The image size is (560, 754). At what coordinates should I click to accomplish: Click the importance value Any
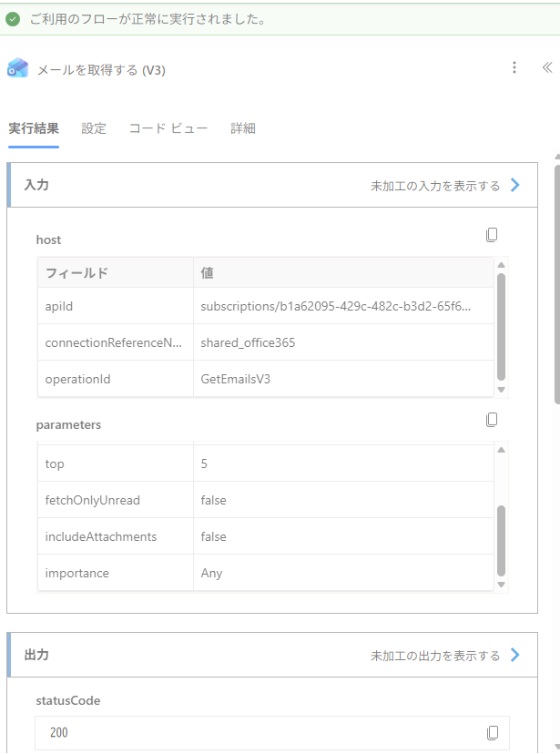pyautogui.click(x=211, y=573)
